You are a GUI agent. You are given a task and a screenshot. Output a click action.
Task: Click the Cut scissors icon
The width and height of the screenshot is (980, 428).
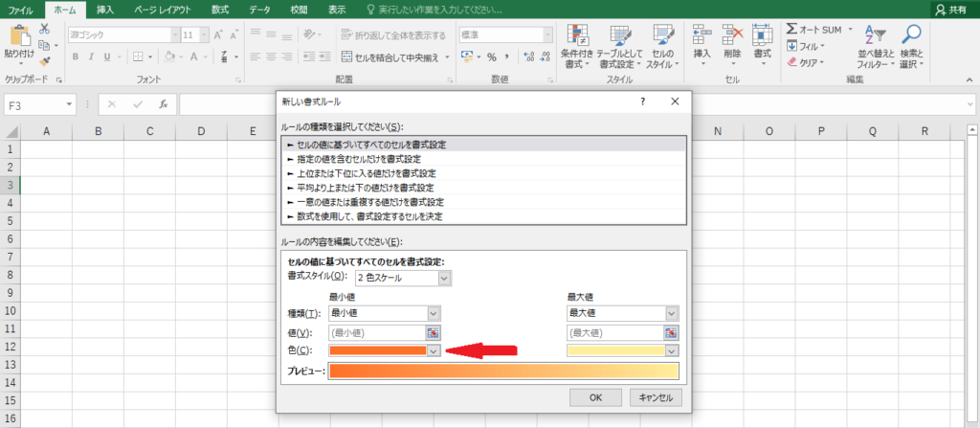44,29
